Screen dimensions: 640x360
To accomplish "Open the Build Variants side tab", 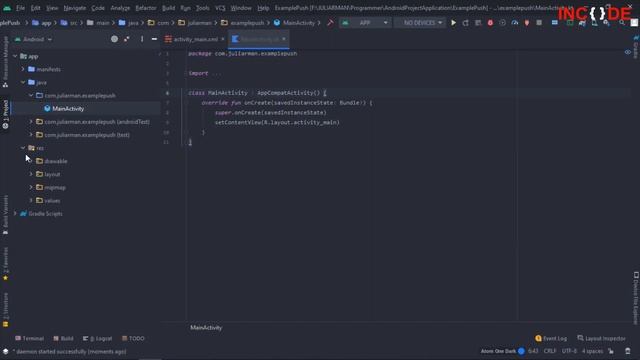I will (x=5, y=215).
